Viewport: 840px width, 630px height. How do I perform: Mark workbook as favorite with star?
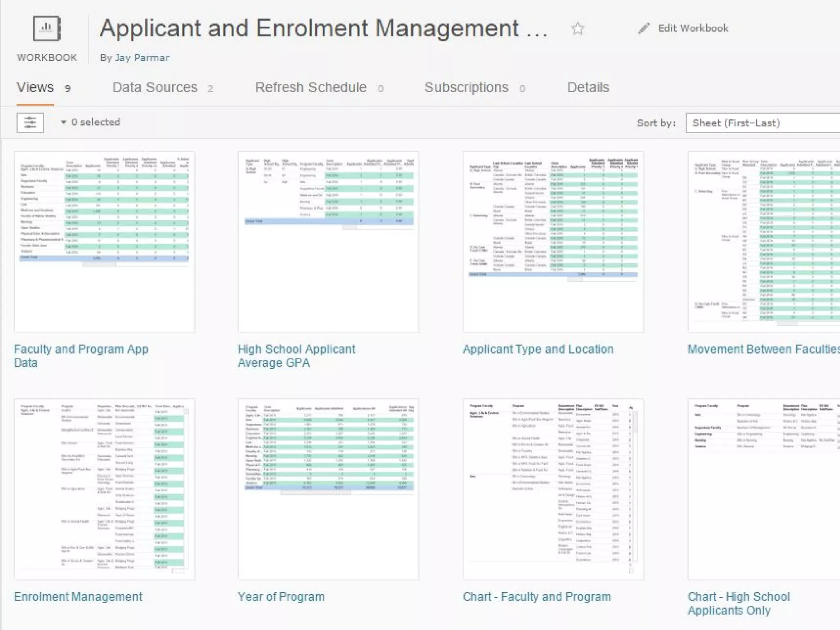(x=577, y=28)
